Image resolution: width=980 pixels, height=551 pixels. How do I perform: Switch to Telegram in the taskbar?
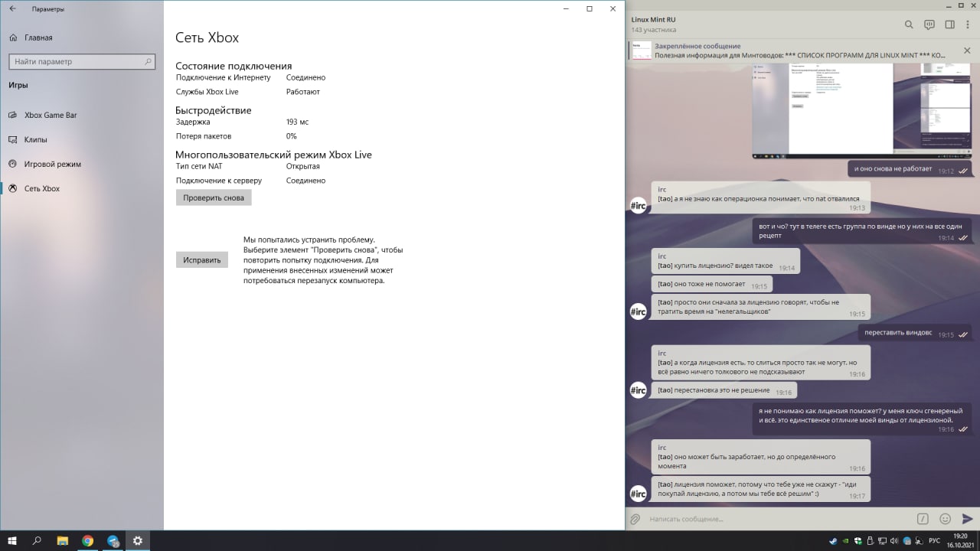pos(113,540)
